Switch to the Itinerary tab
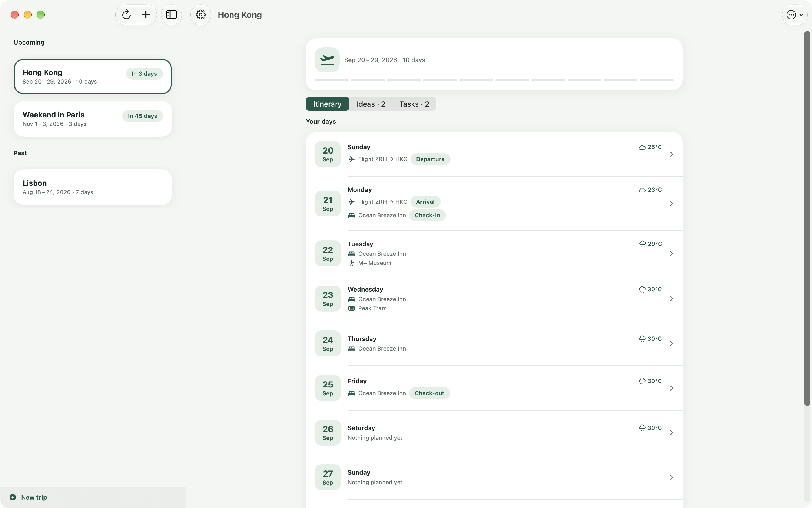812x508 pixels. (x=327, y=104)
